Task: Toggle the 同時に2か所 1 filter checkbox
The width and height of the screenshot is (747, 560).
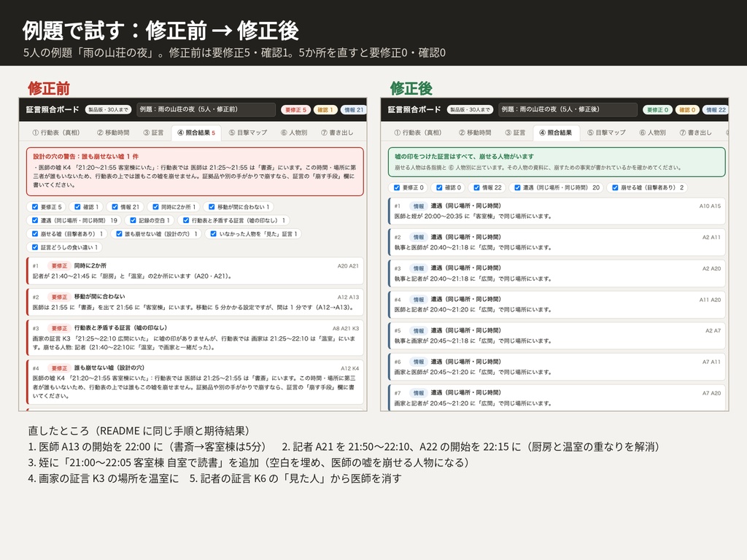Action: tap(155, 206)
